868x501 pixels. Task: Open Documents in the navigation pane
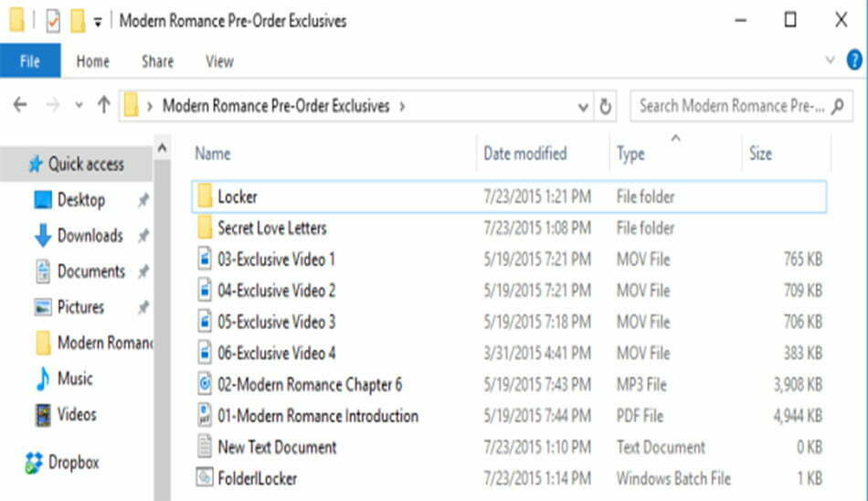pyautogui.click(x=90, y=271)
